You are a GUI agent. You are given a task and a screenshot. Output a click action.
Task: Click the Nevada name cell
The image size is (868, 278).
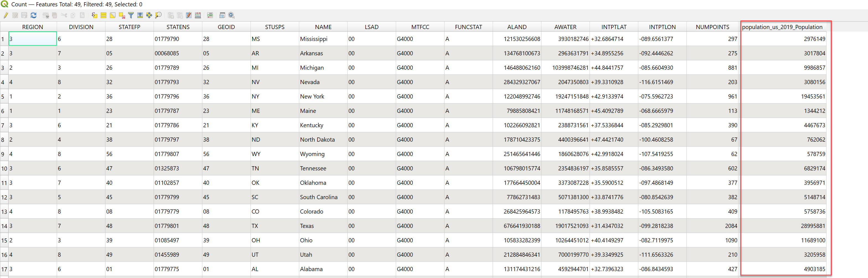323,82
